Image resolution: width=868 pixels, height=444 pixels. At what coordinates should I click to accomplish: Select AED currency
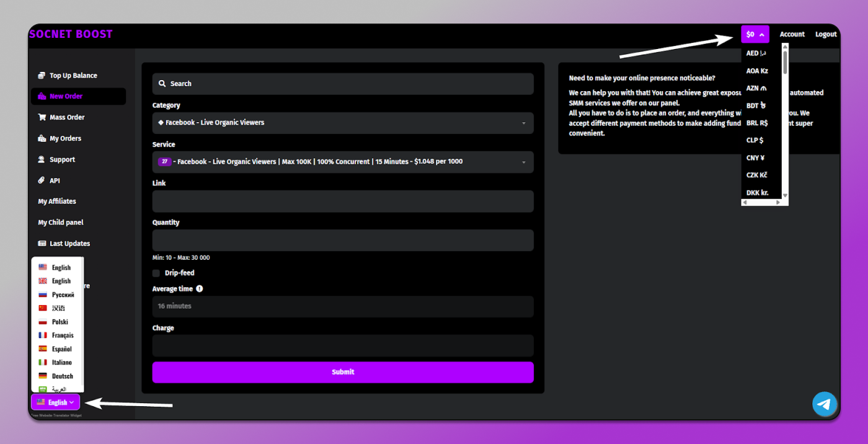(x=756, y=53)
